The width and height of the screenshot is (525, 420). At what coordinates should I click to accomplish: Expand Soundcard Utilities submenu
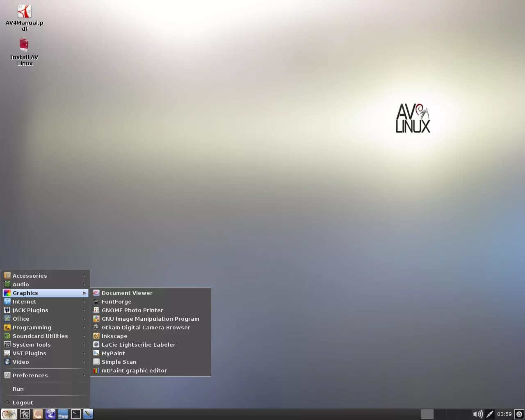(x=46, y=336)
